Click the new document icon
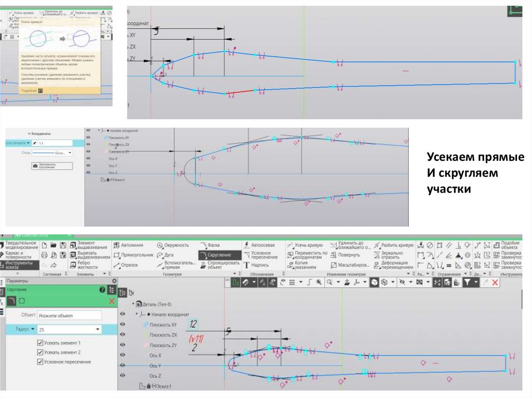Screen dimensions: 532x398 pos(45,245)
